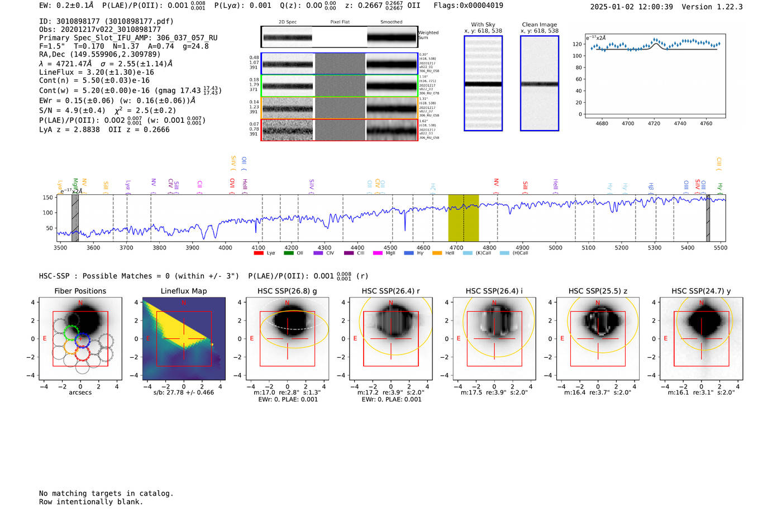Viewport: 782px width, 532px height.
Task: Select the green-bordered fiber spectrum row
Action: point(339,86)
